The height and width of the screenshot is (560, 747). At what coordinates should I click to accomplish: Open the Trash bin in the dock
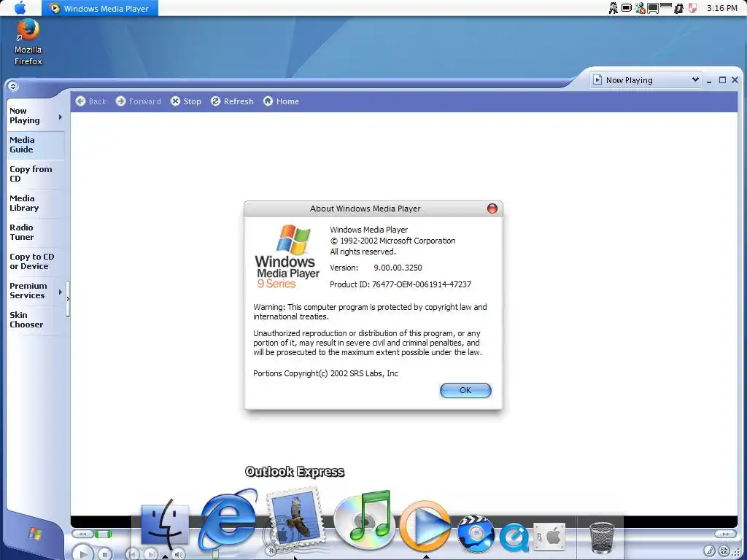(602, 537)
